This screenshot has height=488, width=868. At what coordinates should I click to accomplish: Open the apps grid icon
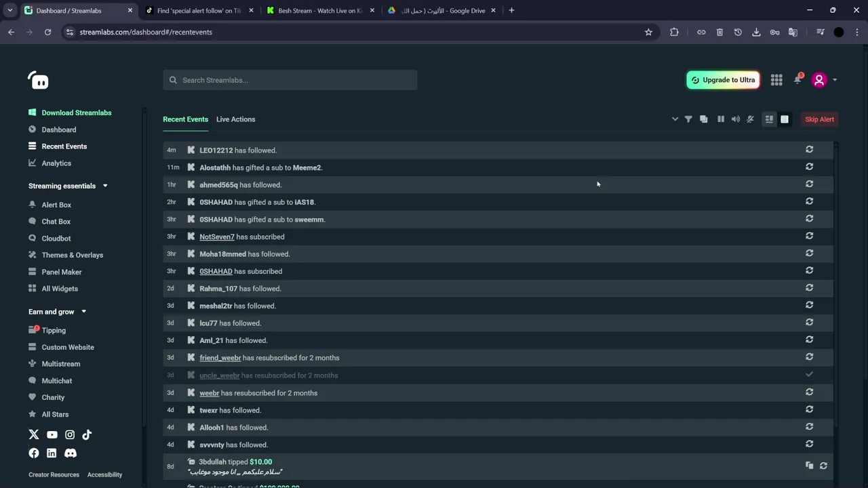coord(776,80)
